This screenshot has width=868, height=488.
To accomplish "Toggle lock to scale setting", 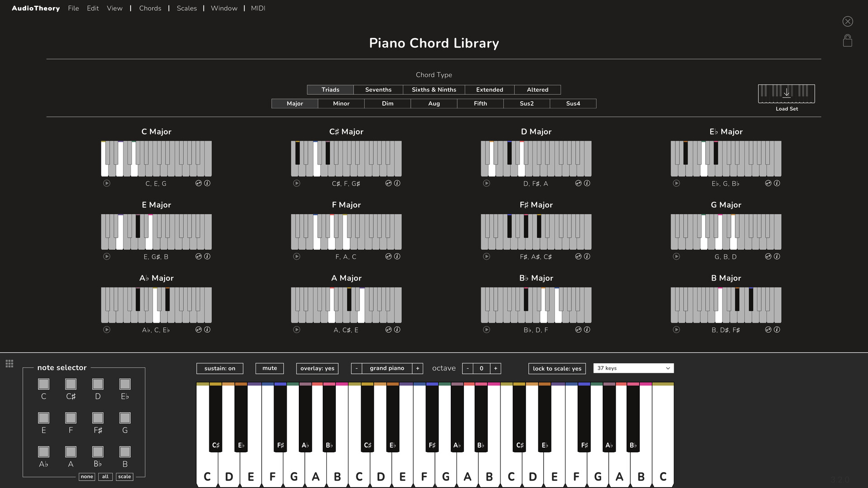I will click(x=557, y=369).
